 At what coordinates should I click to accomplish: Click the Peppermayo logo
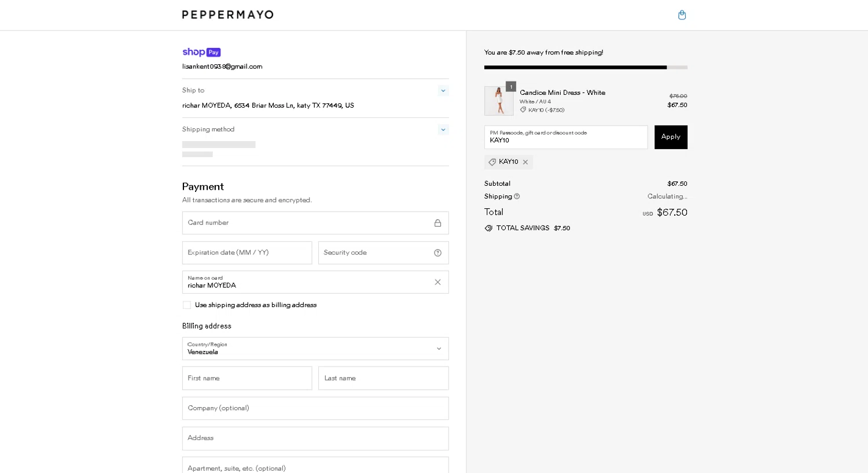(228, 14)
